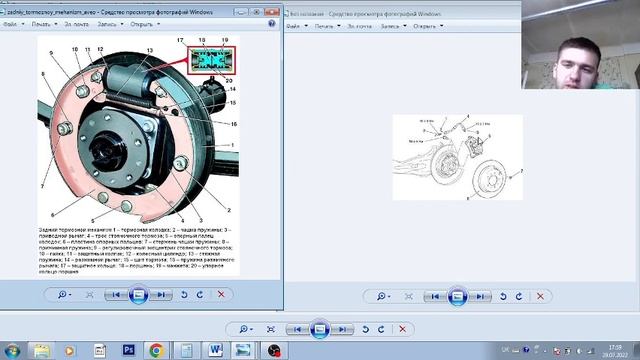Open the Windows Start menu
Screen dimensions: 640x360
click(12, 351)
